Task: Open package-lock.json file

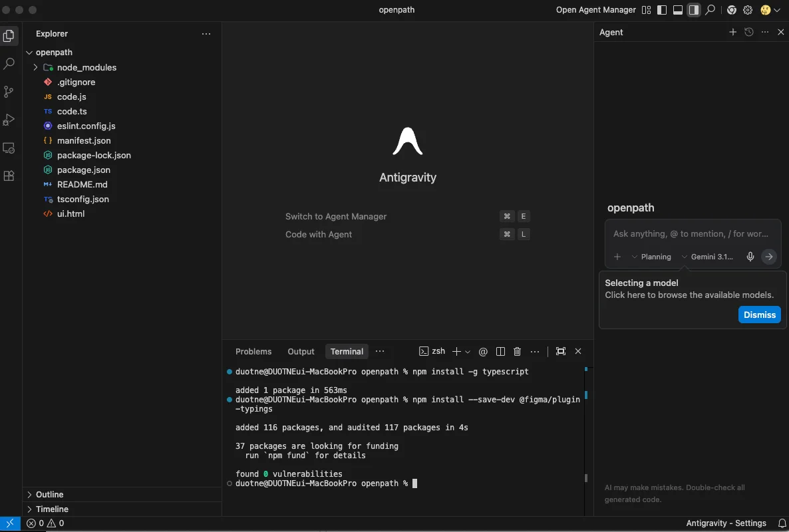Action: pyautogui.click(x=94, y=155)
